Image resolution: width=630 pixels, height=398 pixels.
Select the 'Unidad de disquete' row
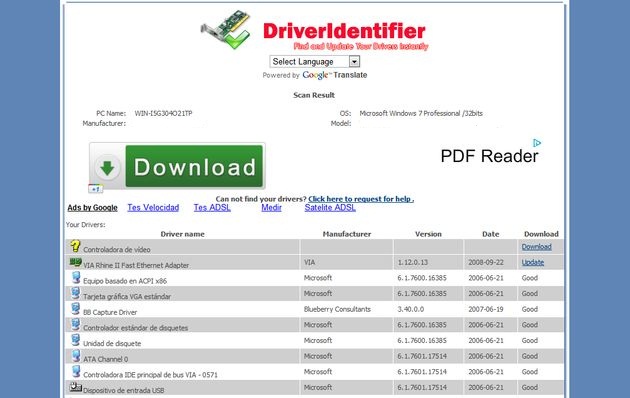point(315,341)
